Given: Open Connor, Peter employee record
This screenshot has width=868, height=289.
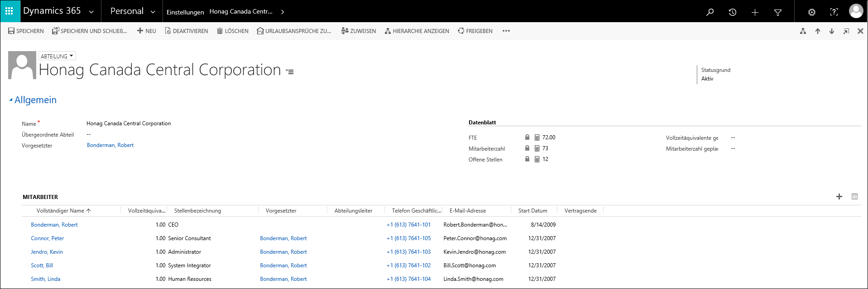Looking at the screenshot, I should pyautogui.click(x=47, y=238).
